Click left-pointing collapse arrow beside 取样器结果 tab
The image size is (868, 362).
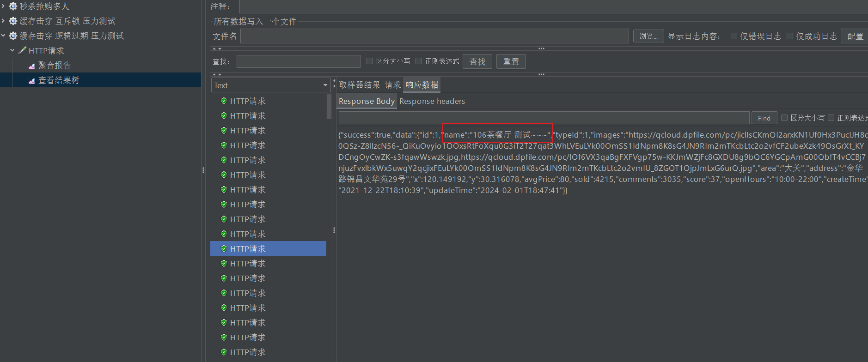point(335,81)
